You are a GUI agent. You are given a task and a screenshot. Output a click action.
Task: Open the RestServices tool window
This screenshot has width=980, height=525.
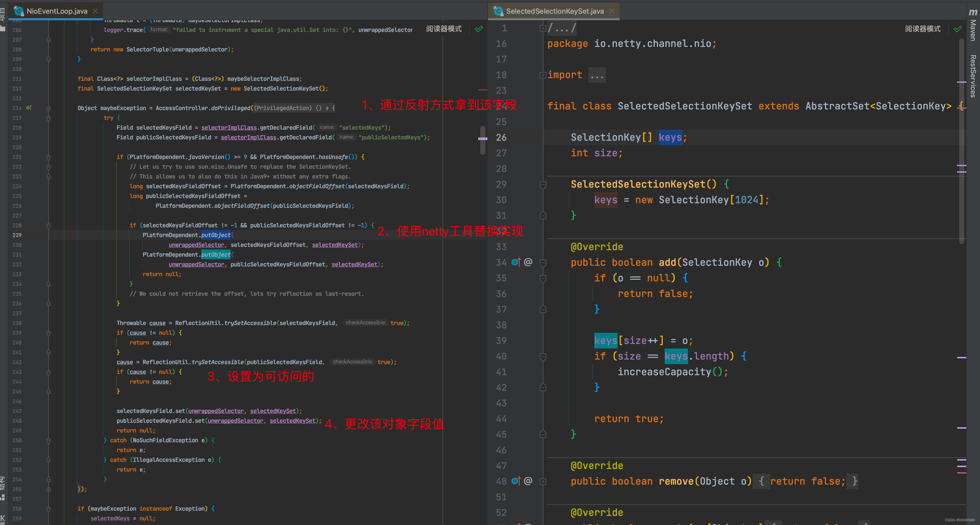click(x=973, y=76)
